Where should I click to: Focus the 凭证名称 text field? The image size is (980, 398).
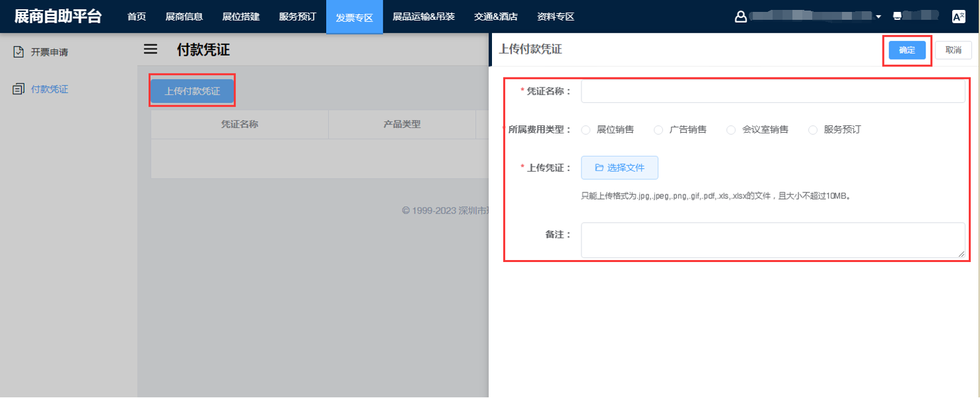coord(772,92)
